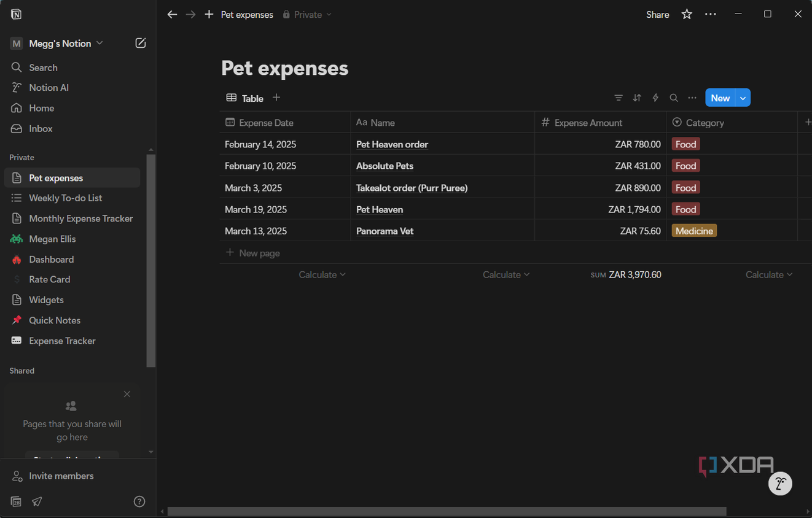
Task: Add a new view with plus next to Table
Action: 276,98
